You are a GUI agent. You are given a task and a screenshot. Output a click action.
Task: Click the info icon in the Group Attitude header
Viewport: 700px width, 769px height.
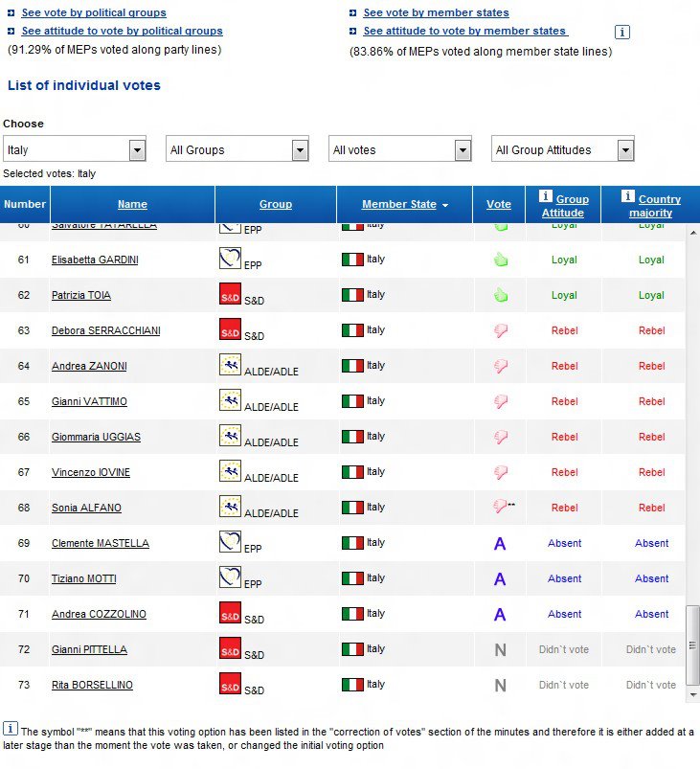[x=546, y=196]
